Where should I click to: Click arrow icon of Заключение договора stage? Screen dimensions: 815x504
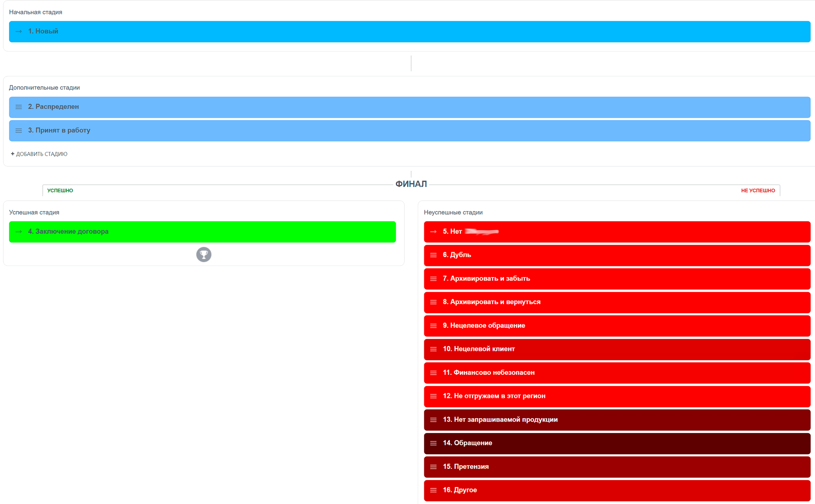click(19, 232)
